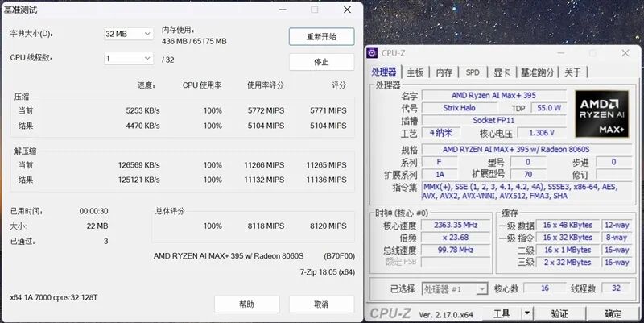Click the Socket FP11 package field

tap(493, 120)
